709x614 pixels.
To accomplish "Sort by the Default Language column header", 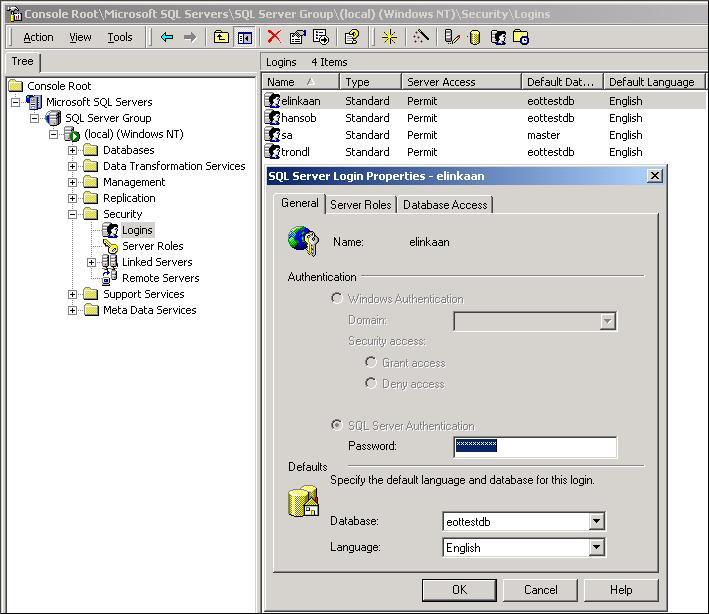I will pyautogui.click(x=654, y=82).
